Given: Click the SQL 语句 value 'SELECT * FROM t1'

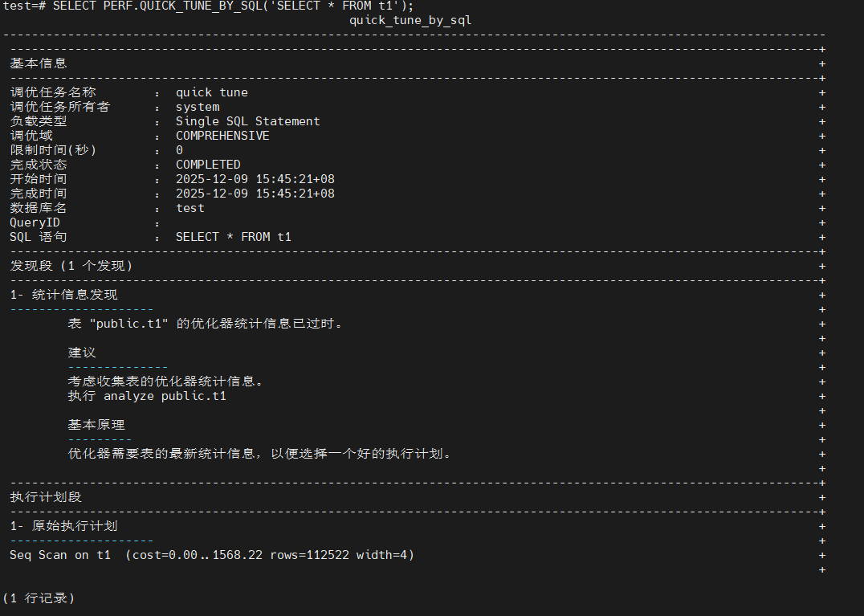Looking at the screenshot, I should [x=233, y=237].
